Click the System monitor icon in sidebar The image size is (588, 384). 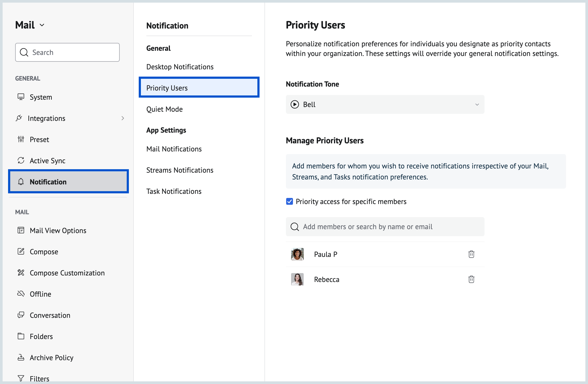tap(21, 97)
